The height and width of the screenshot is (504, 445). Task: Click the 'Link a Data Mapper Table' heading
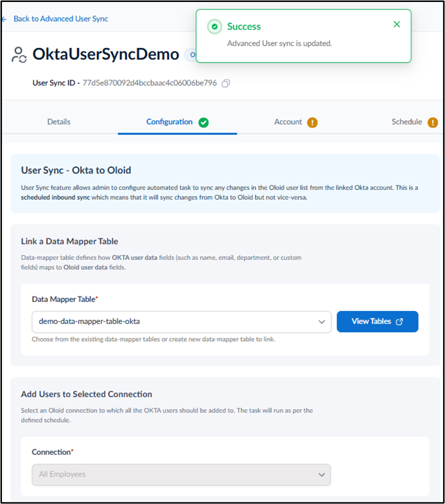click(x=69, y=241)
